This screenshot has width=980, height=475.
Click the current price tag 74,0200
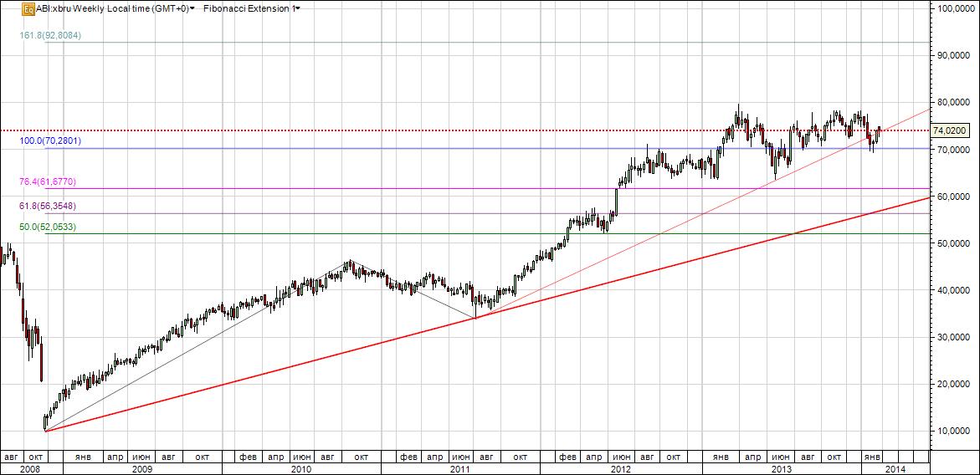pyautogui.click(x=949, y=130)
